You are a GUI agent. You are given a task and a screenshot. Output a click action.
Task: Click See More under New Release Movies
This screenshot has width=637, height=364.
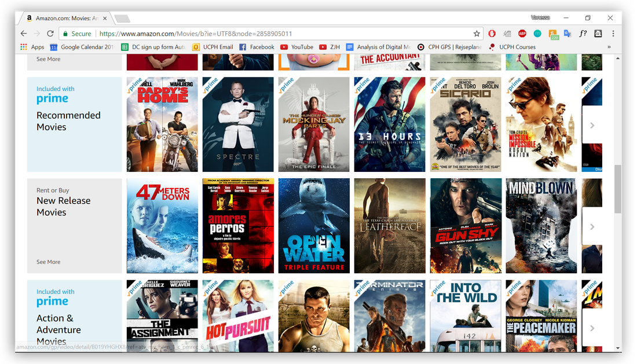(48, 262)
